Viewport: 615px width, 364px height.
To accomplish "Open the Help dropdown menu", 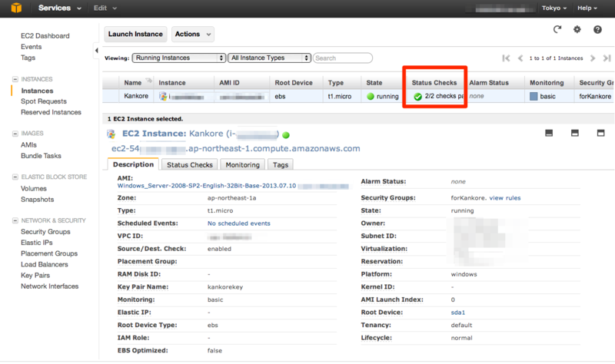I will tap(587, 8).
